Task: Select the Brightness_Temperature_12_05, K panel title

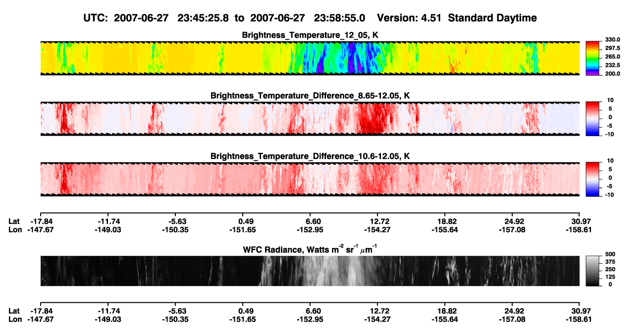Action: coord(310,35)
